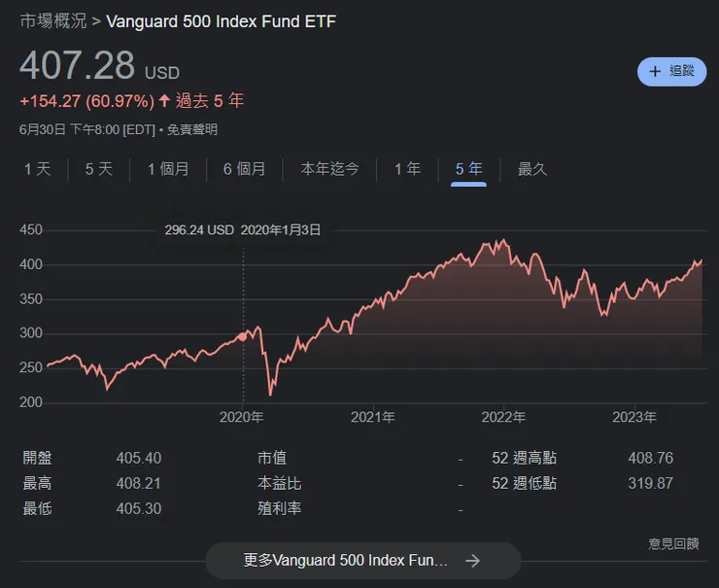Open the 更多Vanguard 500 Index Fund button
Image resolution: width=719 pixels, height=588 pixels.
click(362, 561)
